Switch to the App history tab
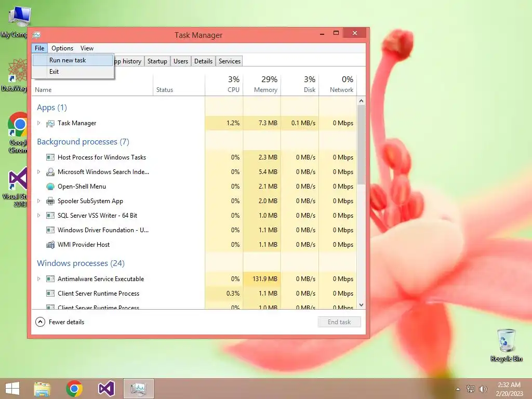The image size is (532, 399). coord(128,61)
